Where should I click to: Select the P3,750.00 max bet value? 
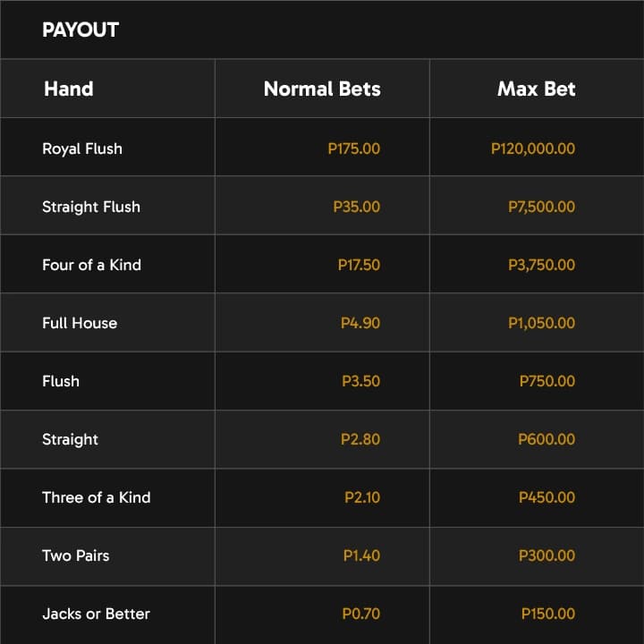542,265
